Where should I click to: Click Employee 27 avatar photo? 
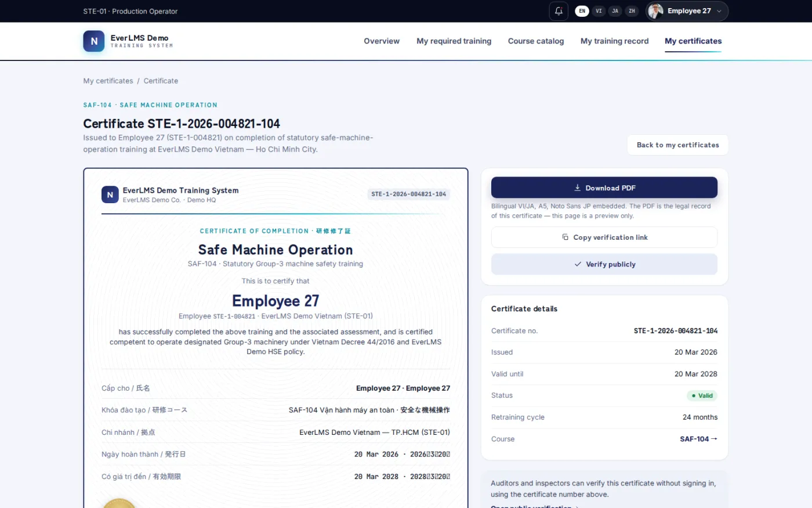click(x=655, y=11)
